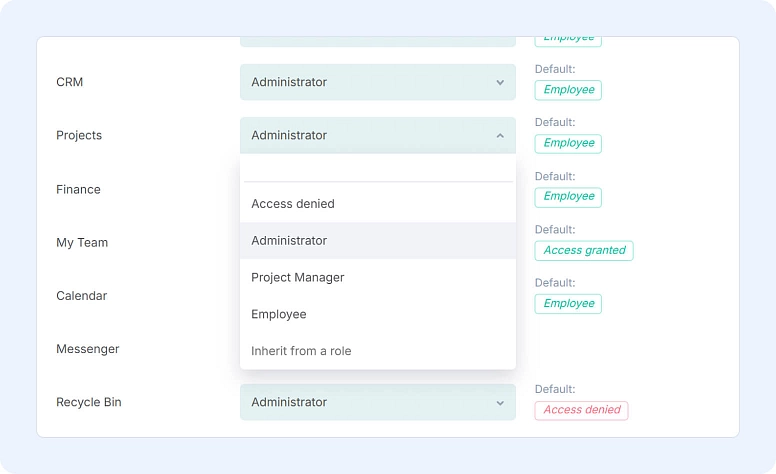Open the CRM role dropdown

(x=377, y=82)
